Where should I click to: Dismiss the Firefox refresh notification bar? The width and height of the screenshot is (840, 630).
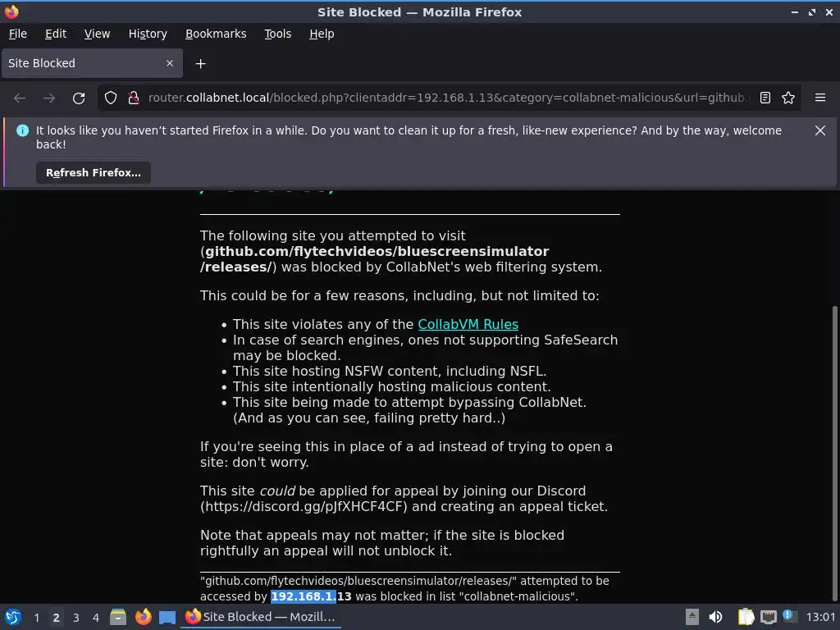[x=820, y=130]
